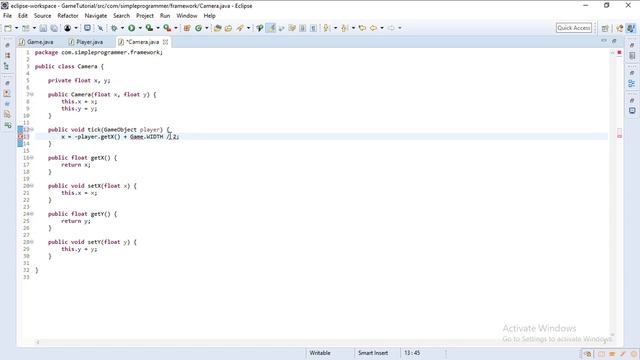The width and height of the screenshot is (640, 360).
Task: Click the Writable status bar field
Action: tap(320, 353)
